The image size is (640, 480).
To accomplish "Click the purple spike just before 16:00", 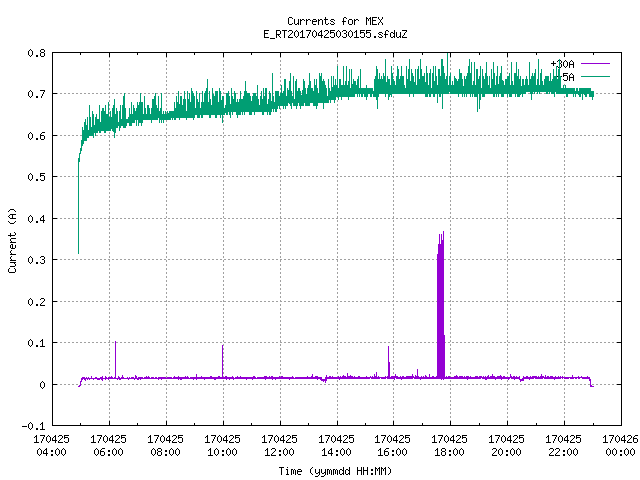I will click(389, 362).
